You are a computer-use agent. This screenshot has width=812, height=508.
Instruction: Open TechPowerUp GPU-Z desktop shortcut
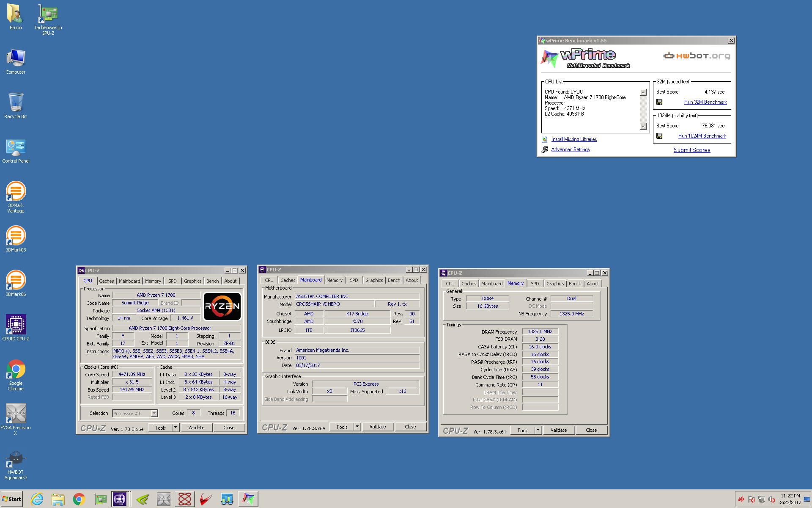pyautogui.click(x=48, y=19)
